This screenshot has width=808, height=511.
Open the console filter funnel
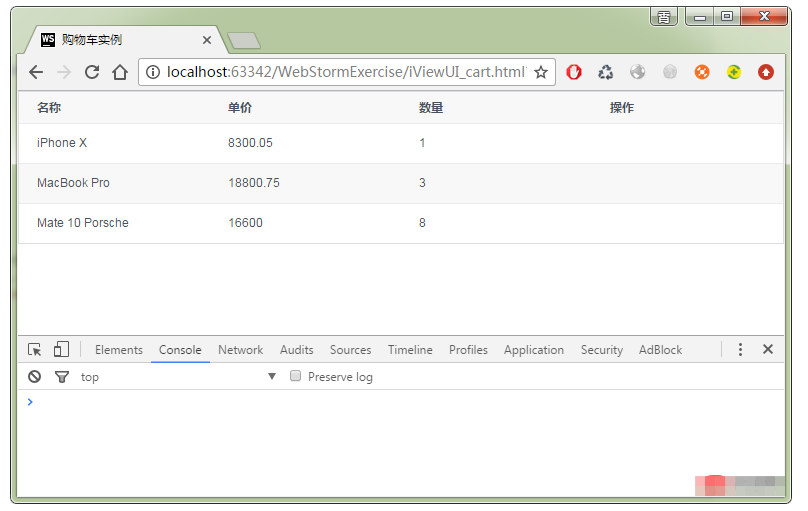pos(62,377)
